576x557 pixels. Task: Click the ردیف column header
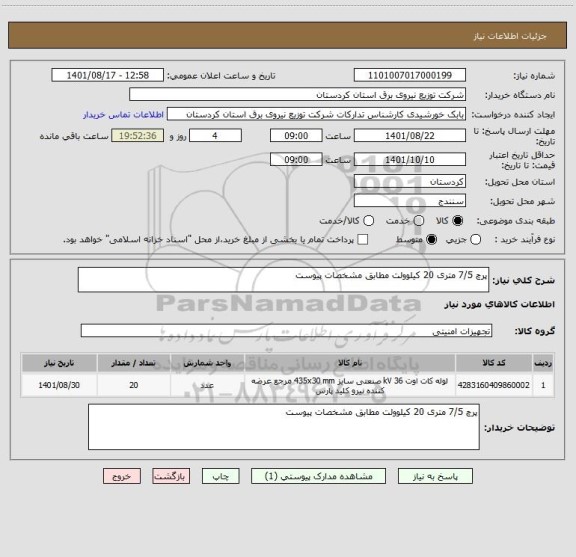(x=543, y=363)
